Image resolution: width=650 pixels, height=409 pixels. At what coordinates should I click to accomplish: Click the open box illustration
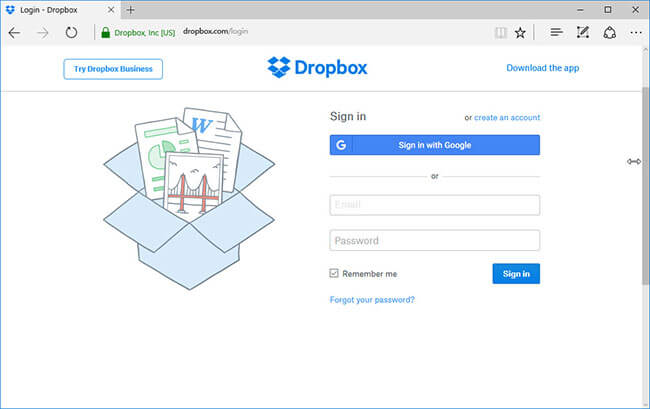(x=189, y=198)
